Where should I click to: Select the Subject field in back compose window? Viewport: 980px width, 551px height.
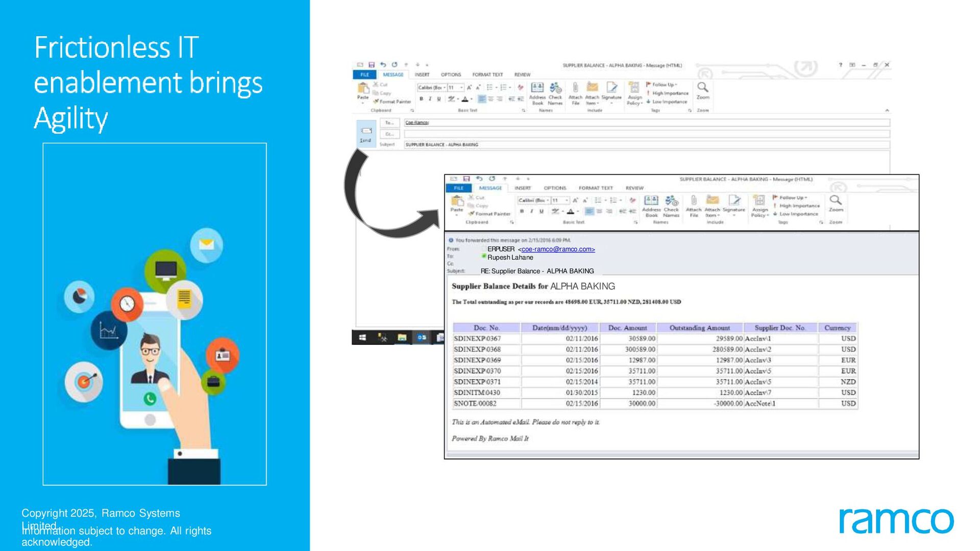(x=647, y=145)
